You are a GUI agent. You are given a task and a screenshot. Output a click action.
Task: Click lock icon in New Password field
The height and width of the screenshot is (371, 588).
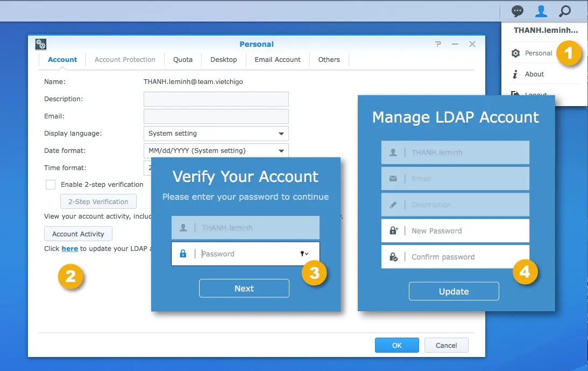tap(393, 230)
